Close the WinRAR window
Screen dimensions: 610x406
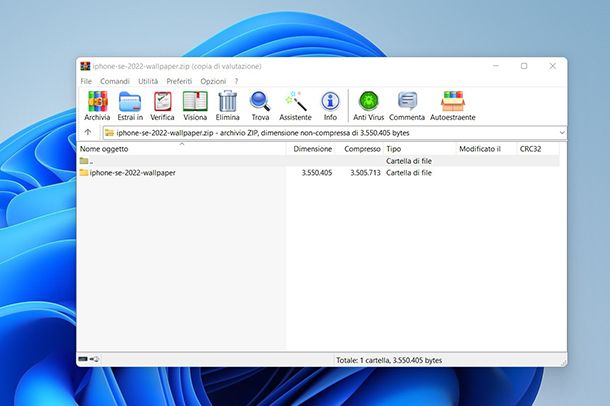(x=552, y=66)
